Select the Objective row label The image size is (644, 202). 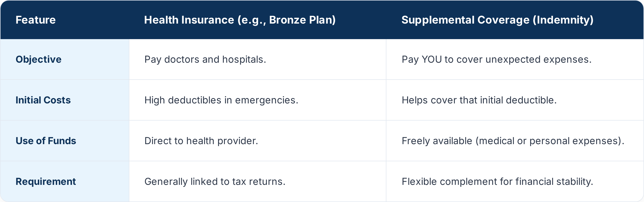(x=39, y=59)
